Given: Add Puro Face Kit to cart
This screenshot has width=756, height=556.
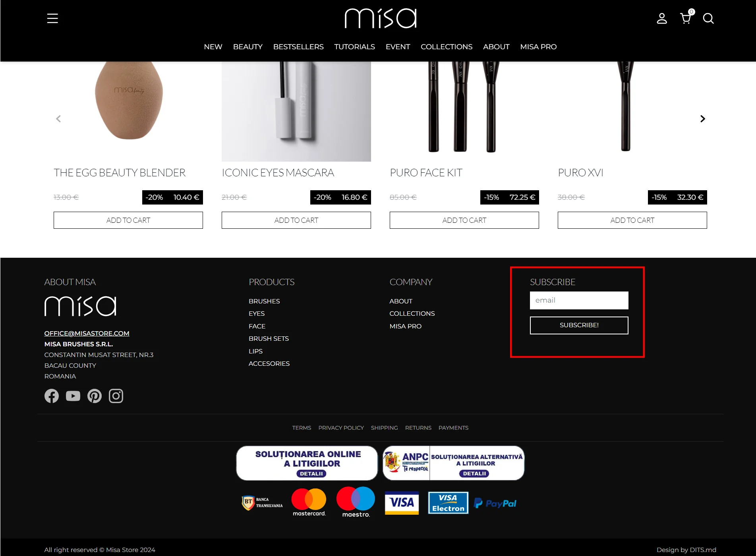Looking at the screenshot, I should pyautogui.click(x=464, y=220).
